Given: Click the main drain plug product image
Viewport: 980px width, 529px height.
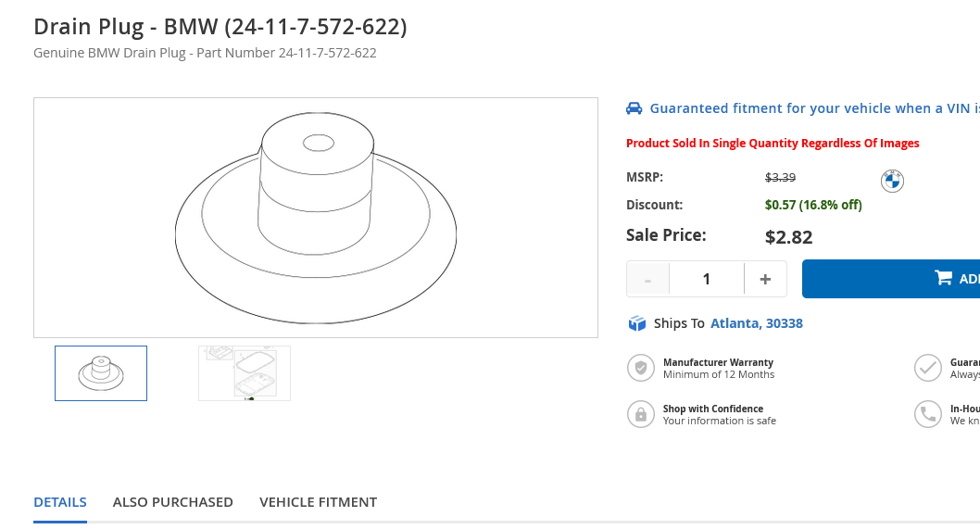Looking at the screenshot, I should (x=316, y=218).
